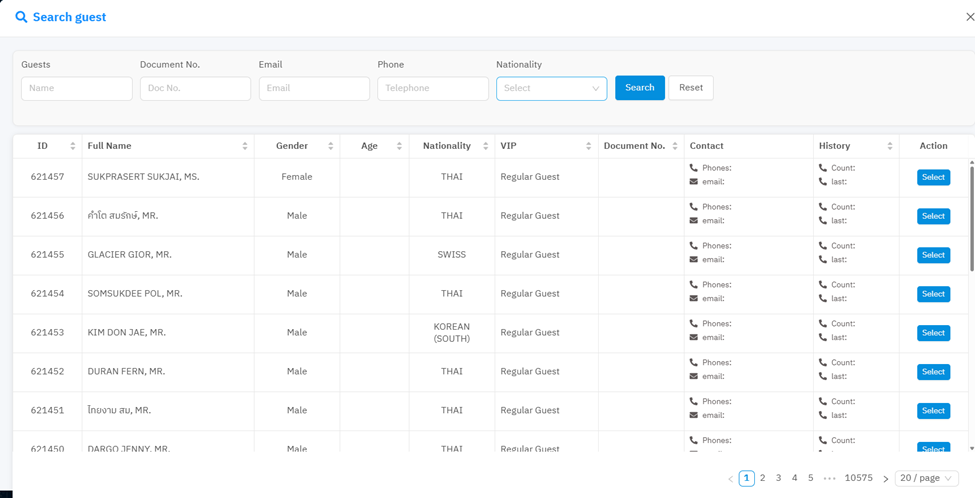Image resolution: width=975 pixels, height=498 pixels.
Task: Sort the table by ID column
Action: 72,146
